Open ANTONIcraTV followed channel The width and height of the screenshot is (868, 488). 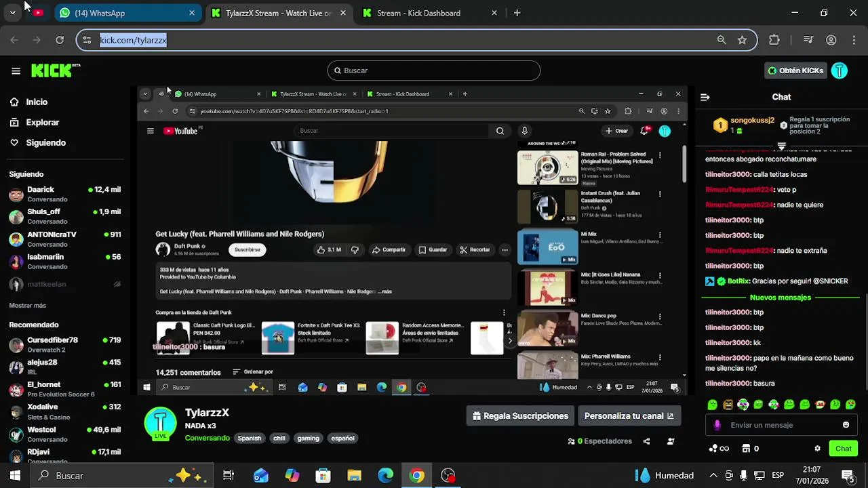coord(64,239)
